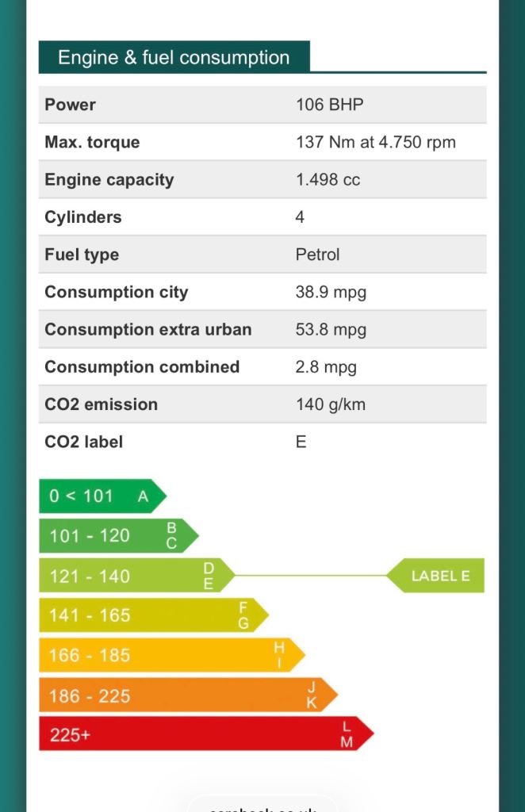
Task: Click the 121 - 140 D E band
Action: click(x=133, y=576)
